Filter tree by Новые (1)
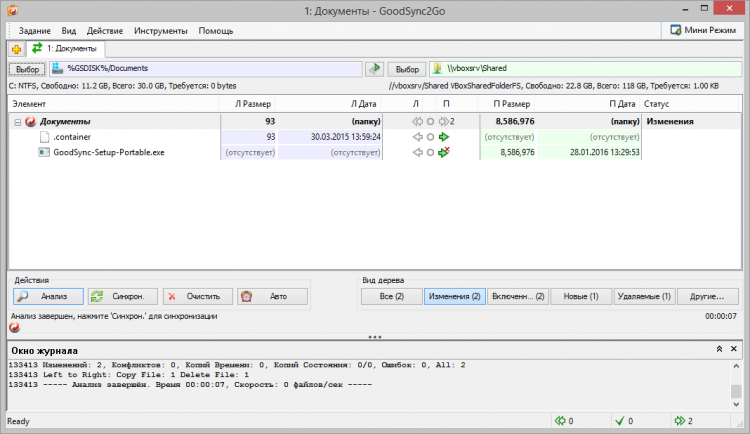Image resolution: width=750 pixels, height=434 pixels. pyautogui.click(x=581, y=297)
